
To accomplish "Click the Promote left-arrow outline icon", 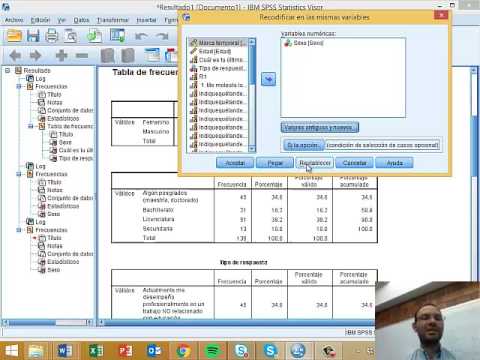I will pyautogui.click(x=15, y=55).
